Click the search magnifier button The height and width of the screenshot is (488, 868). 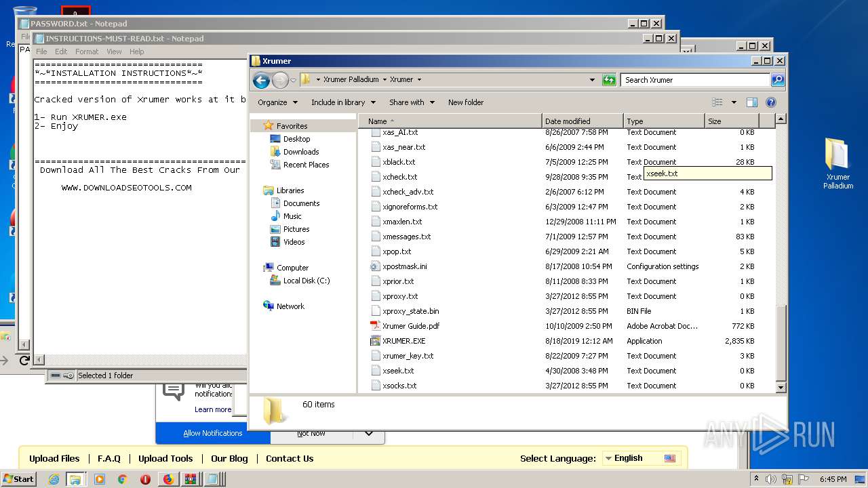point(778,80)
